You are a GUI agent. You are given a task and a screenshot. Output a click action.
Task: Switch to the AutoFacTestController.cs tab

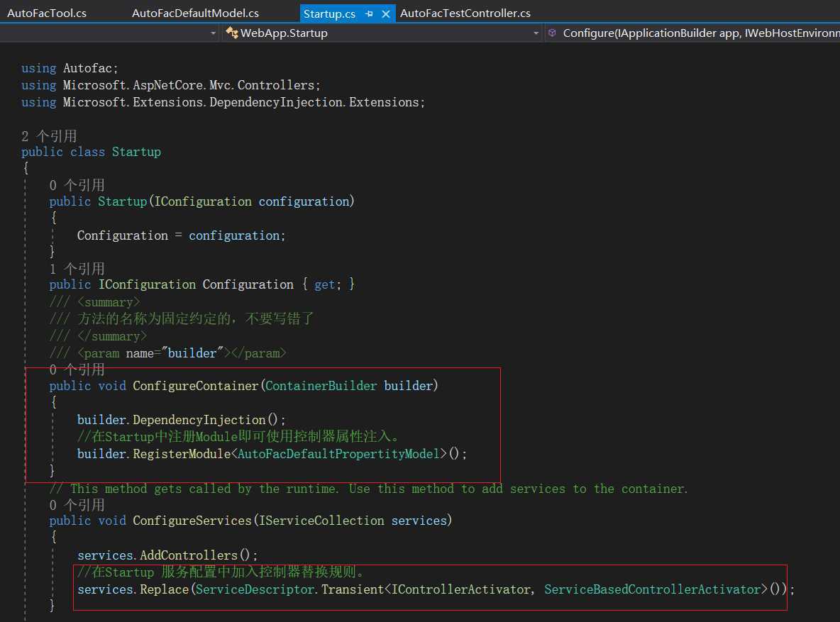465,13
